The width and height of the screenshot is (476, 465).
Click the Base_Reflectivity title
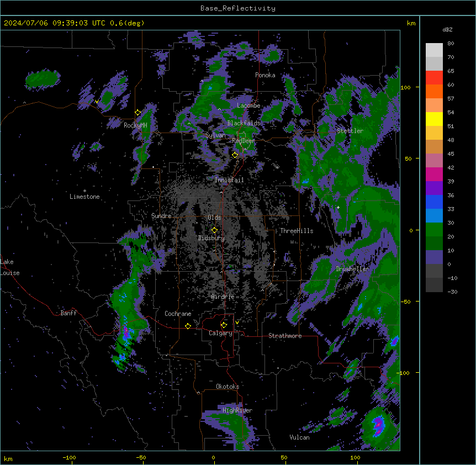click(238, 8)
